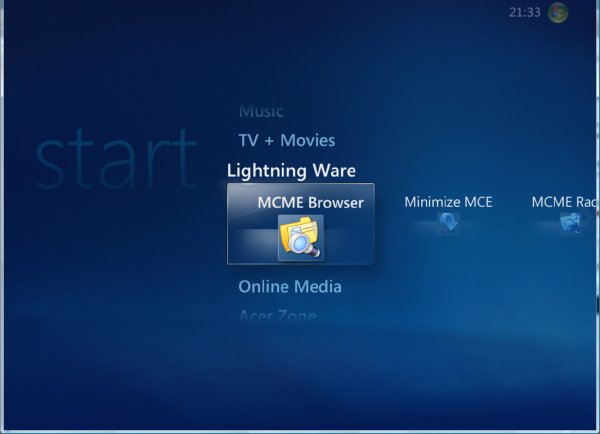Viewport: 600px width, 434px height.
Task: Click the Minimize MCE label
Action: pos(448,202)
